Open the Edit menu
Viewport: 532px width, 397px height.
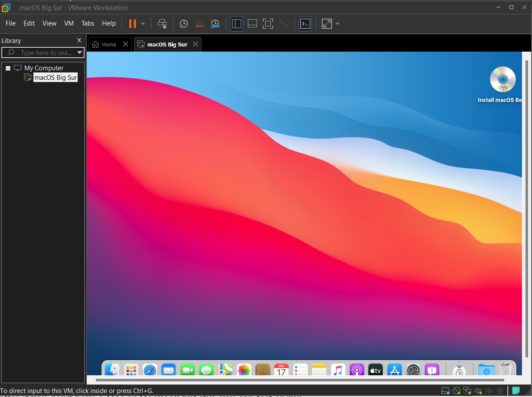coord(29,23)
